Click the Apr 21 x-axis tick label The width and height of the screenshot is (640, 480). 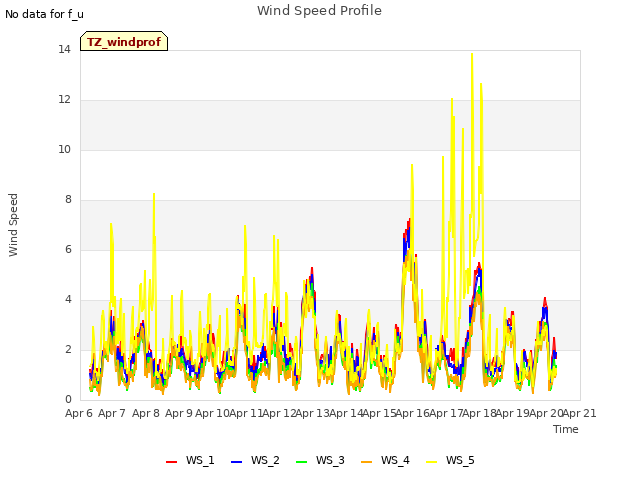click(579, 413)
